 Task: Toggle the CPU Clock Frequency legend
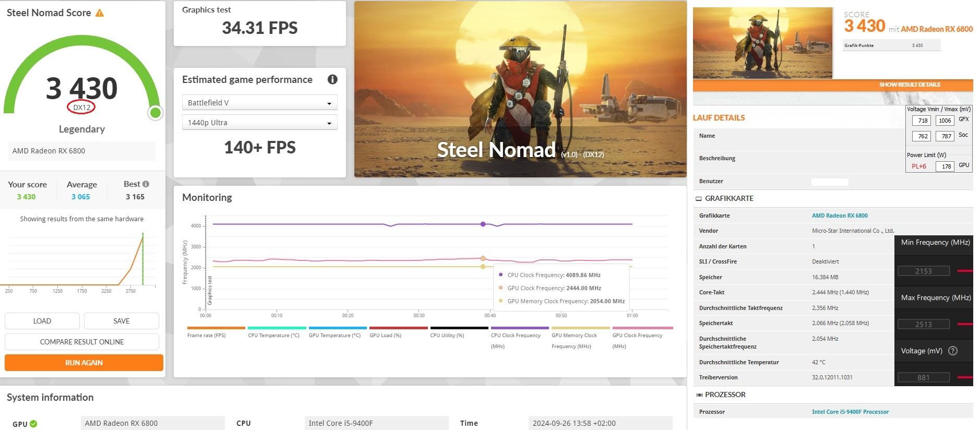[520, 338]
